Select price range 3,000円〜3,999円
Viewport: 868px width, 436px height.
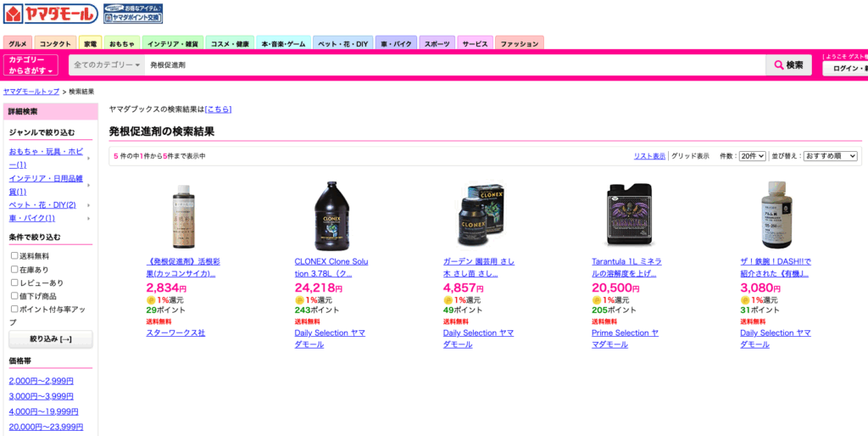point(41,397)
